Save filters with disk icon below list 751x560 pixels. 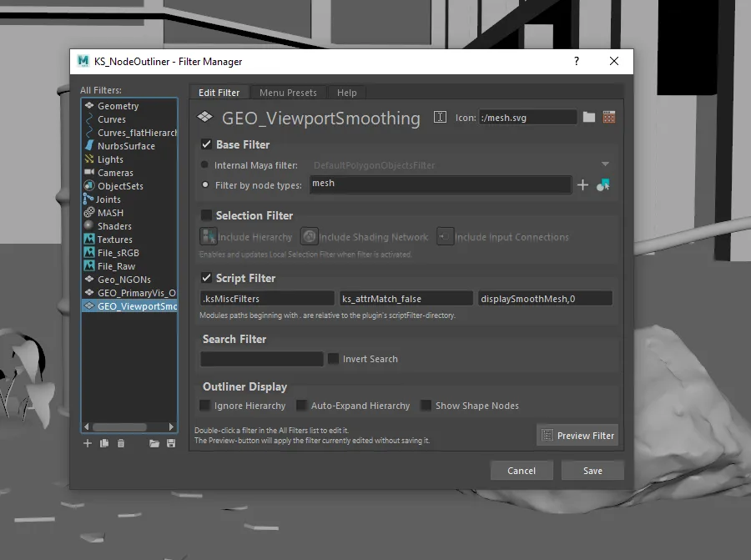pos(171,444)
